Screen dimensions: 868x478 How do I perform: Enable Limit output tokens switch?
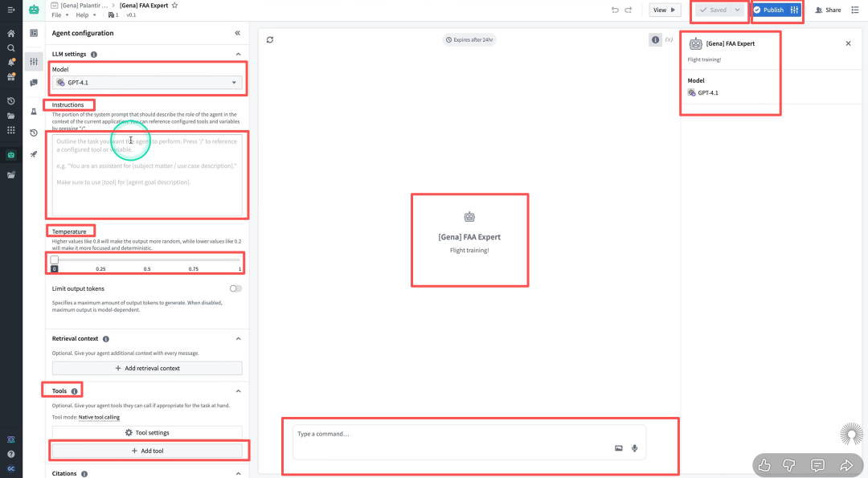(235, 288)
